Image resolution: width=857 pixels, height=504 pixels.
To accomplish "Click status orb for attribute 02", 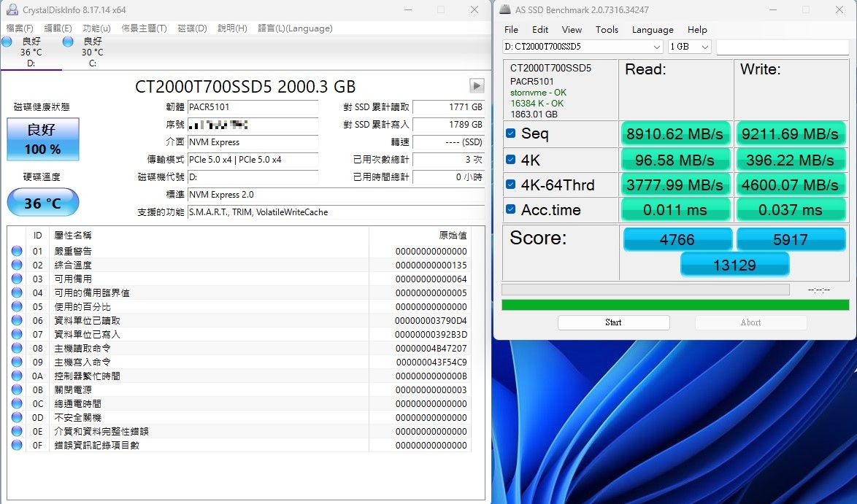I will coord(17,265).
